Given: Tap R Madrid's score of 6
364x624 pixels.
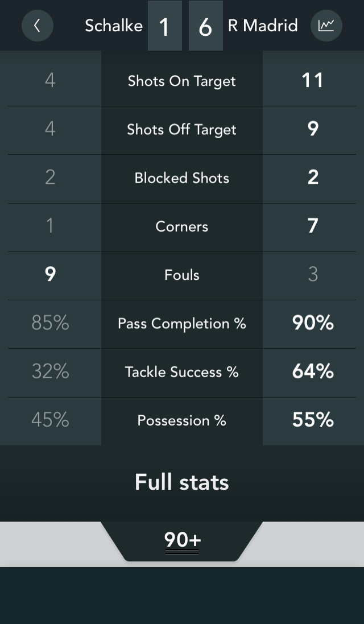Looking at the screenshot, I should click(205, 26).
